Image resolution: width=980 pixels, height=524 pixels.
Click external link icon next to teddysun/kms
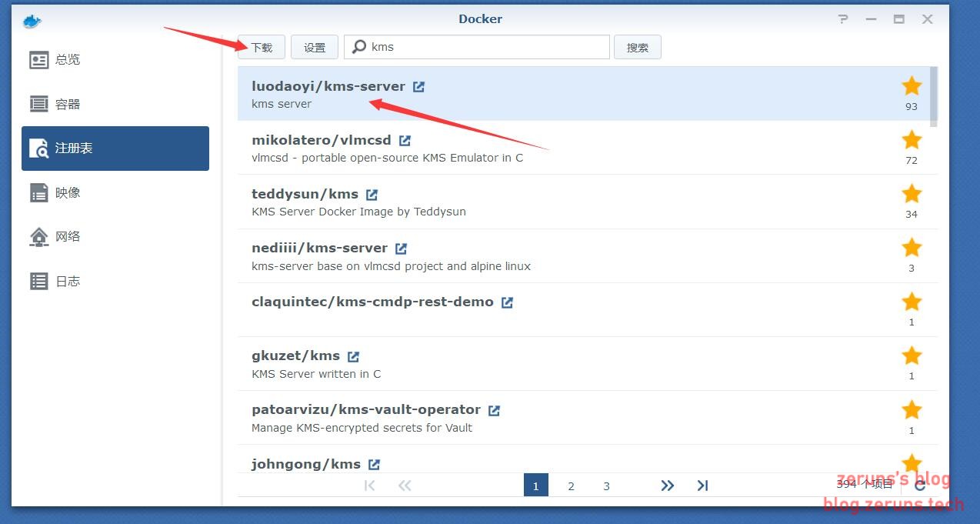pos(372,195)
